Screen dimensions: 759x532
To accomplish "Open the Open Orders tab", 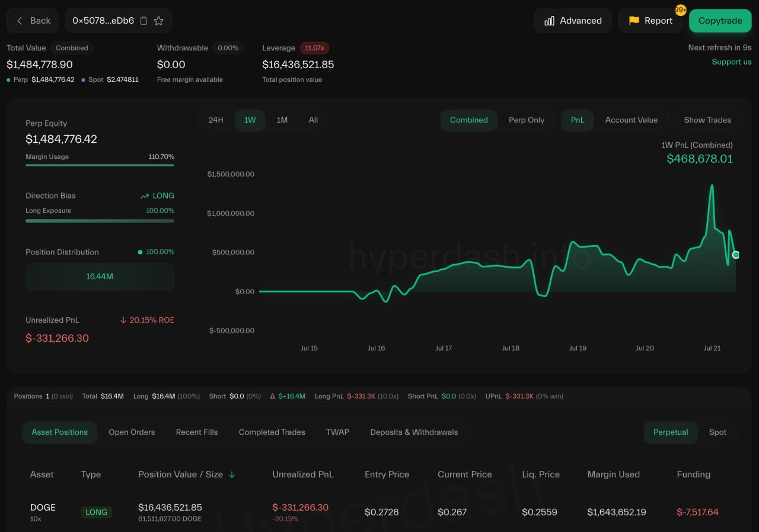I will tap(132, 432).
